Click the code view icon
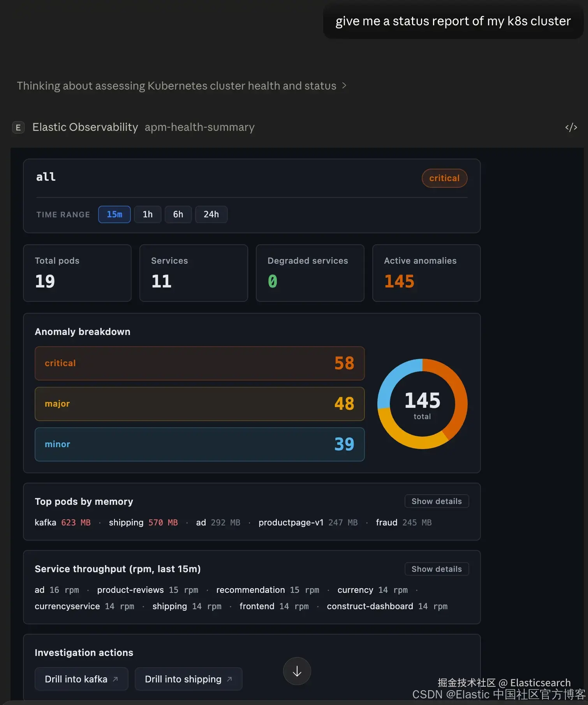The width and height of the screenshot is (588, 705). (571, 127)
